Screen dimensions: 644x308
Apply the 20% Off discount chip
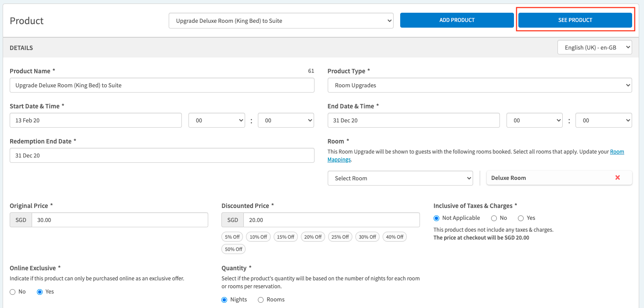click(313, 237)
